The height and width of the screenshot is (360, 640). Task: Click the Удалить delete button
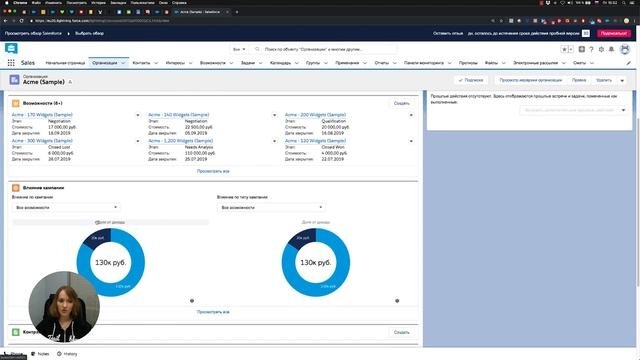click(x=604, y=80)
